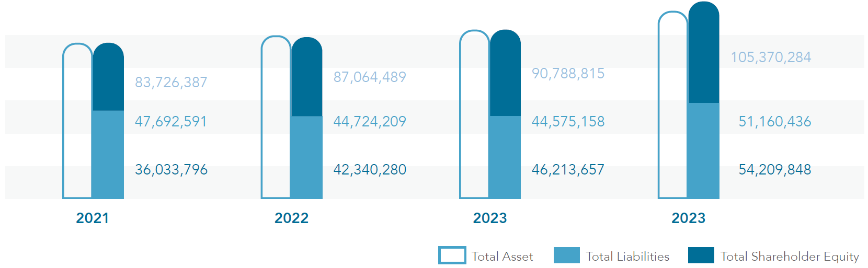Click the 54,209,848 value label
868x268 pixels.
(x=774, y=170)
